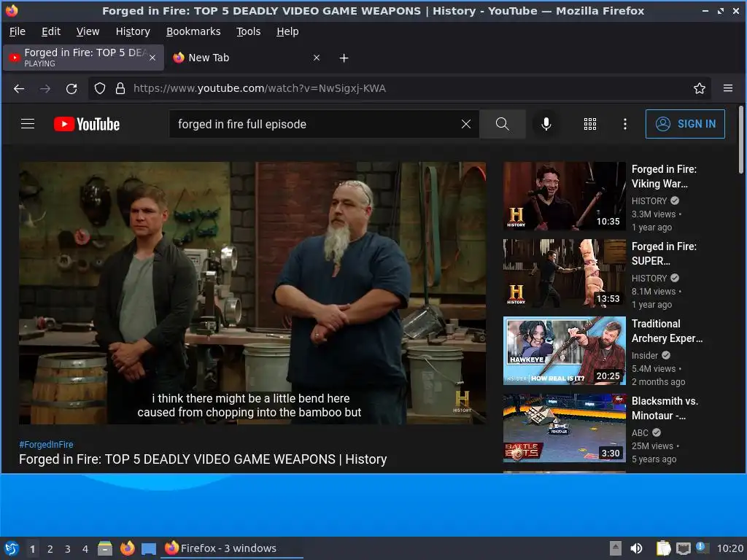Start voice search with microphone icon

(x=546, y=124)
